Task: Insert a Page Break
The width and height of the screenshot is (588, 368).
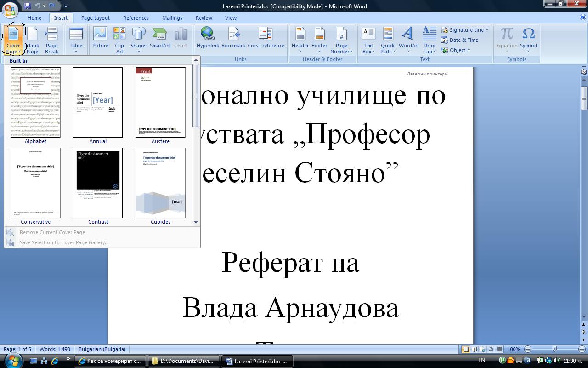Action: pos(51,40)
